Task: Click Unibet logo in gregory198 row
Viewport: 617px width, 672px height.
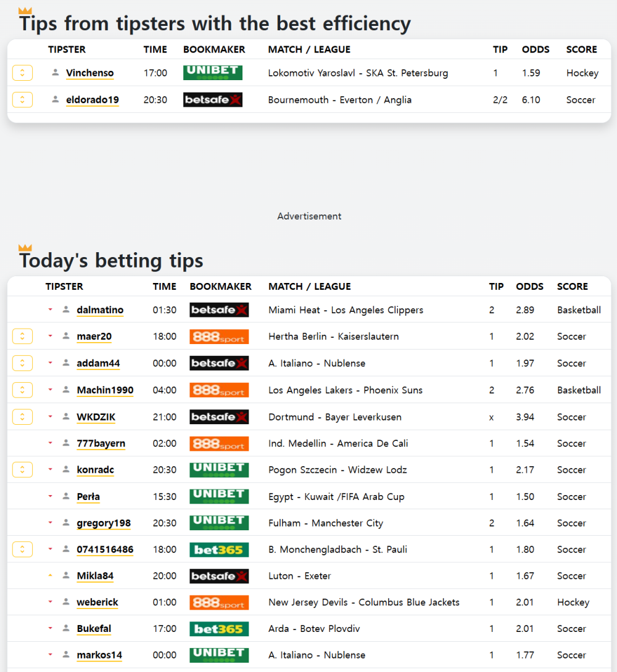Action: point(219,523)
